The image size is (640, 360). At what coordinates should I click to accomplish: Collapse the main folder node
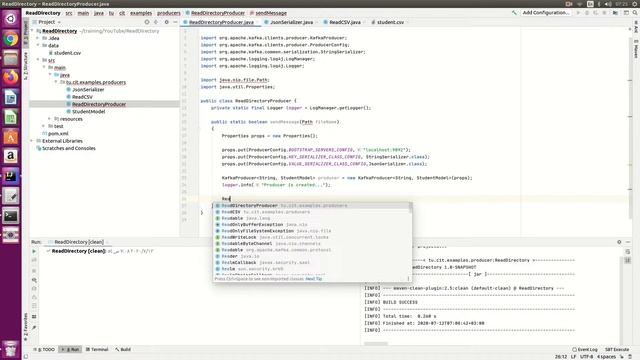click(44, 67)
